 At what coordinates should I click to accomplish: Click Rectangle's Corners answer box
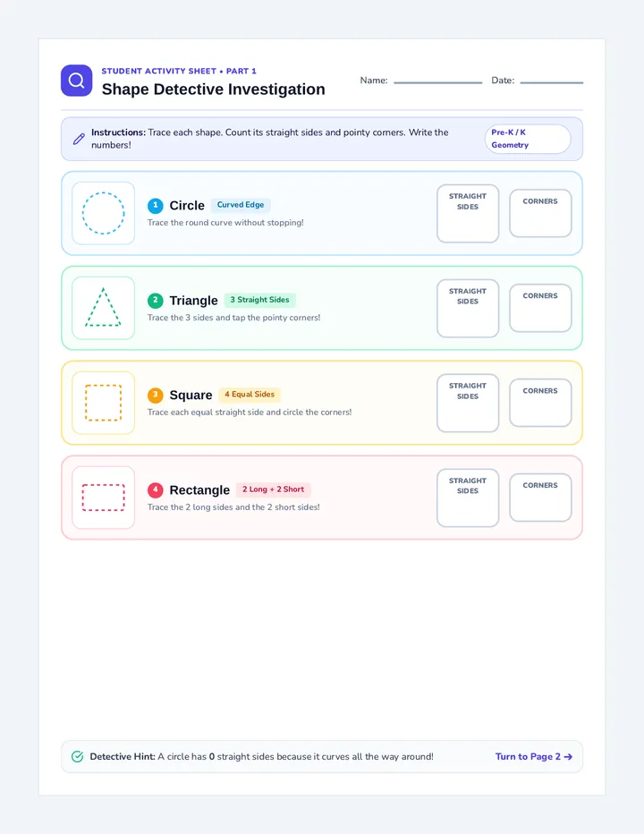point(540,498)
